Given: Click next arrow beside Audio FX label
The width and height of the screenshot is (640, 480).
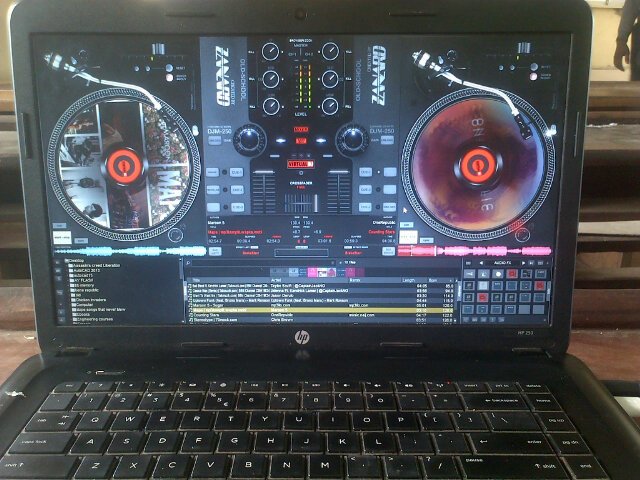Looking at the screenshot, I should coord(523,263).
